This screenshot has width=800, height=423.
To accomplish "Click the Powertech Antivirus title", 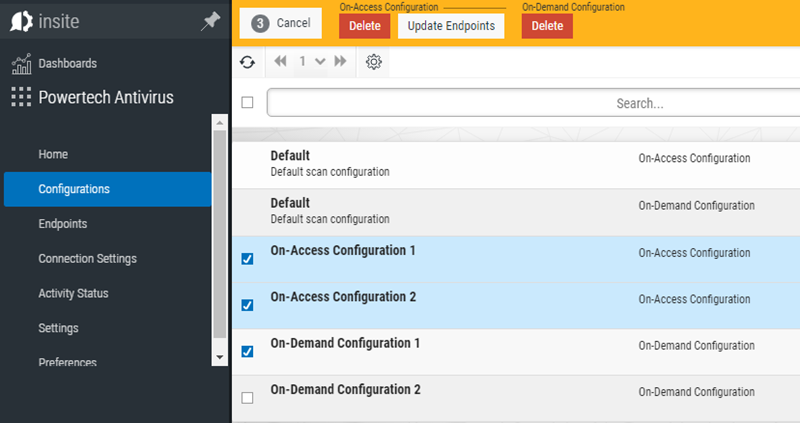I will tap(106, 97).
